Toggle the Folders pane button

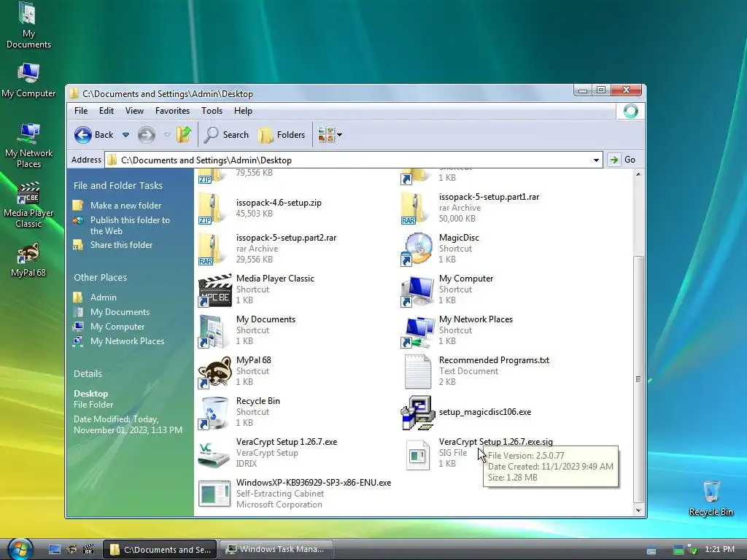click(x=282, y=135)
